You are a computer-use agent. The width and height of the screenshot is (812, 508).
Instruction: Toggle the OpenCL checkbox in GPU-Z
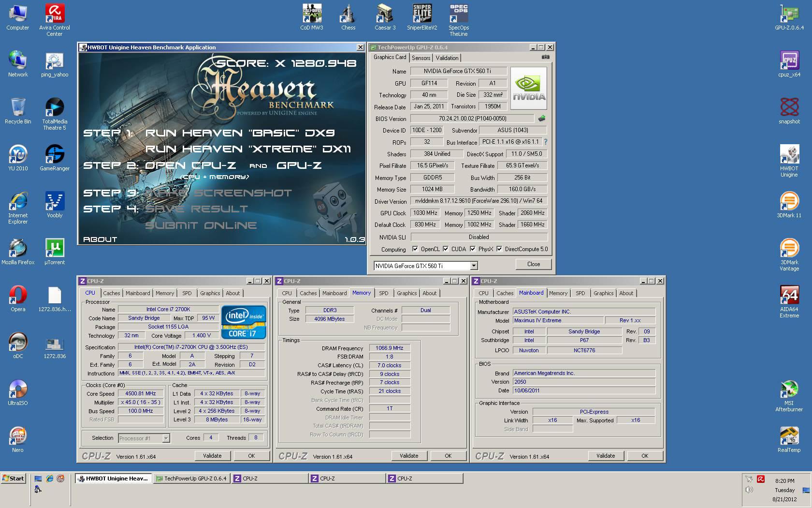(415, 249)
